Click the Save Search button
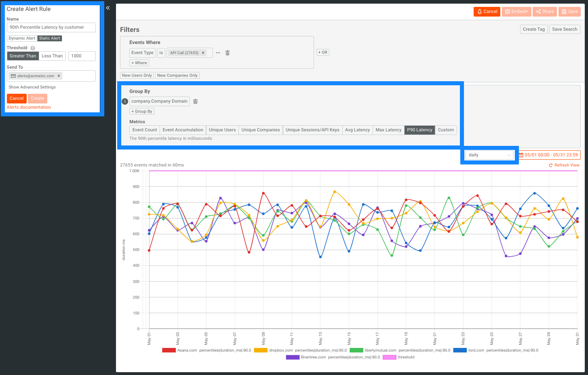The height and width of the screenshot is (375, 588). coord(564,29)
